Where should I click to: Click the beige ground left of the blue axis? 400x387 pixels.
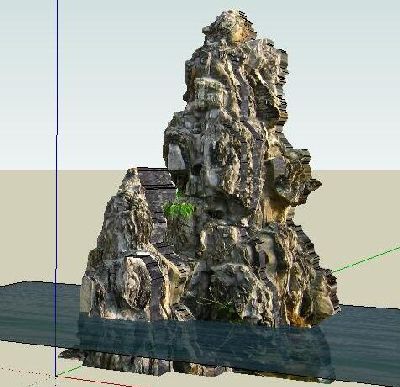[27, 227]
